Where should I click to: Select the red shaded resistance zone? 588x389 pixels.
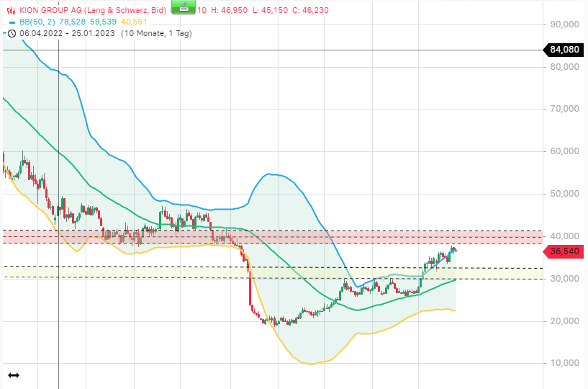(x=272, y=237)
